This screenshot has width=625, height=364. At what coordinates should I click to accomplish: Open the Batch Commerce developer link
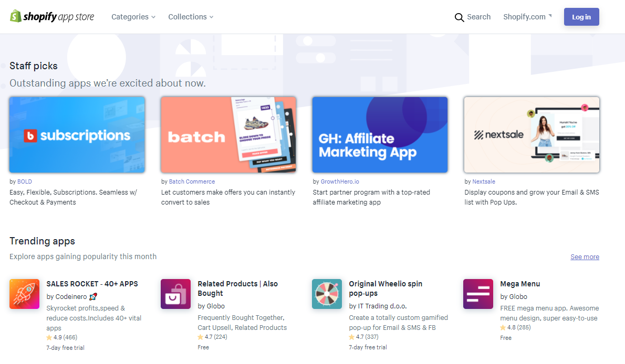[x=192, y=181]
